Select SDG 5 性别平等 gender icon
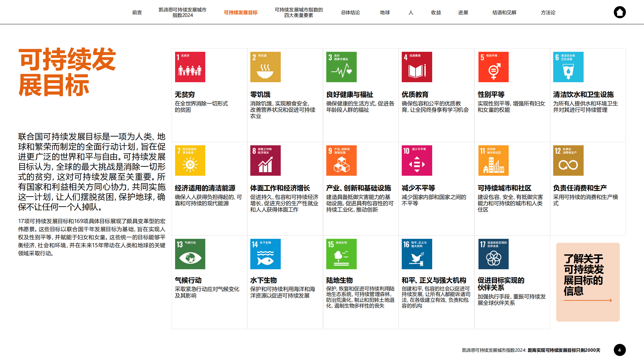The image size is (644, 362). pos(493,67)
